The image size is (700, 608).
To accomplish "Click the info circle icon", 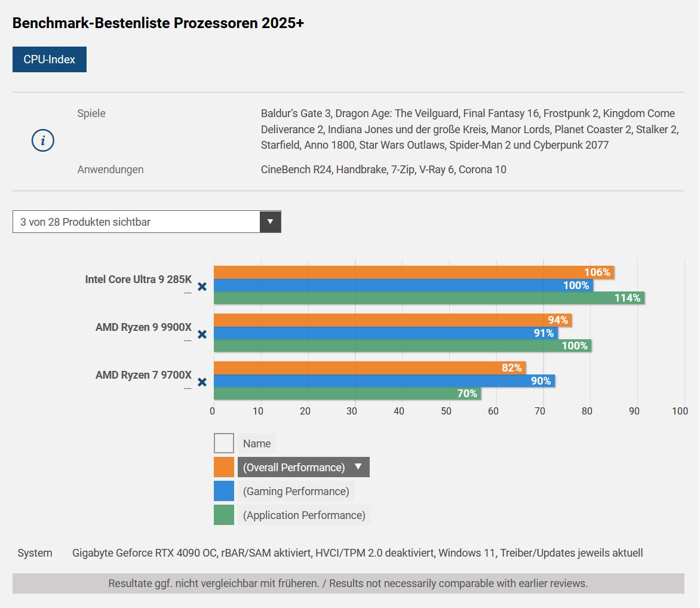I will point(43,140).
